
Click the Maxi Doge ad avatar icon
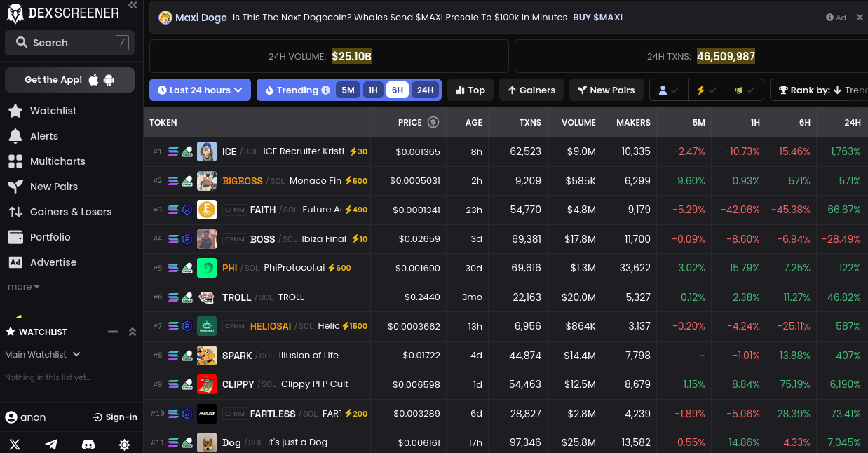click(x=165, y=18)
